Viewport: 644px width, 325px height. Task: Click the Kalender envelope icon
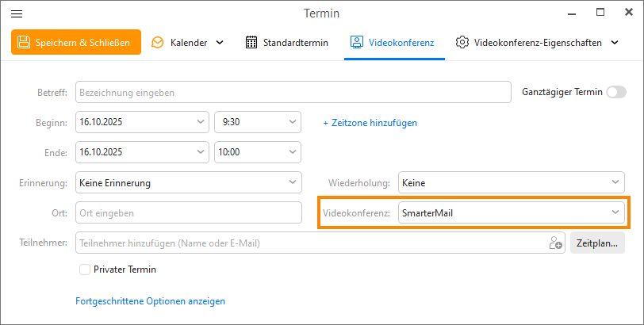pos(158,42)
